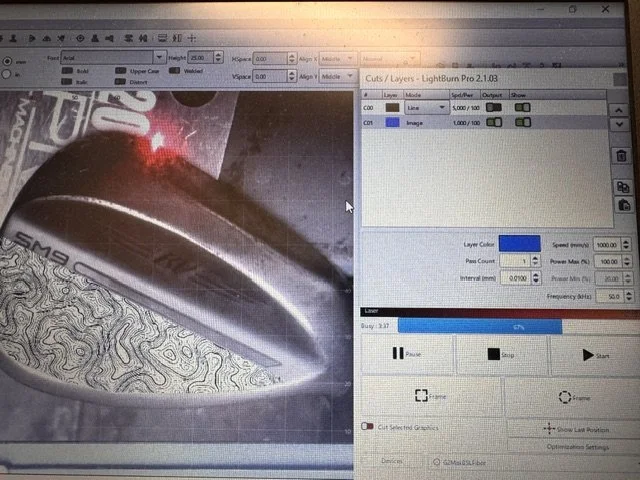The image size is (640, 480).
Task: Move the selected layer down with the arrow
Action: point(619,124)
